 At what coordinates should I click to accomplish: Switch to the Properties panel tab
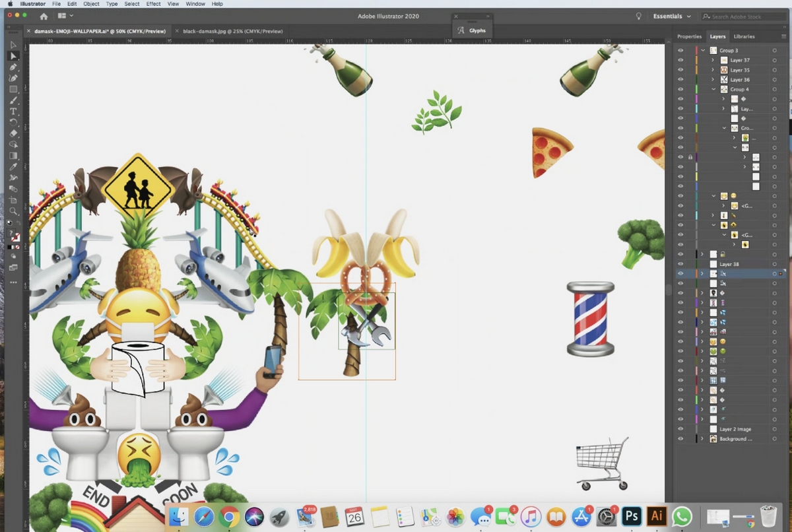(689, 36)
